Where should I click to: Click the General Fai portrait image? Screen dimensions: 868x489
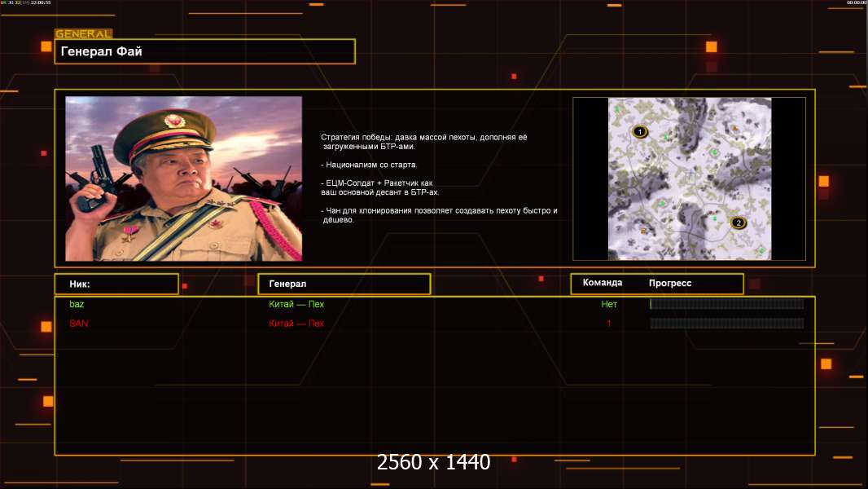coord(183,178)
